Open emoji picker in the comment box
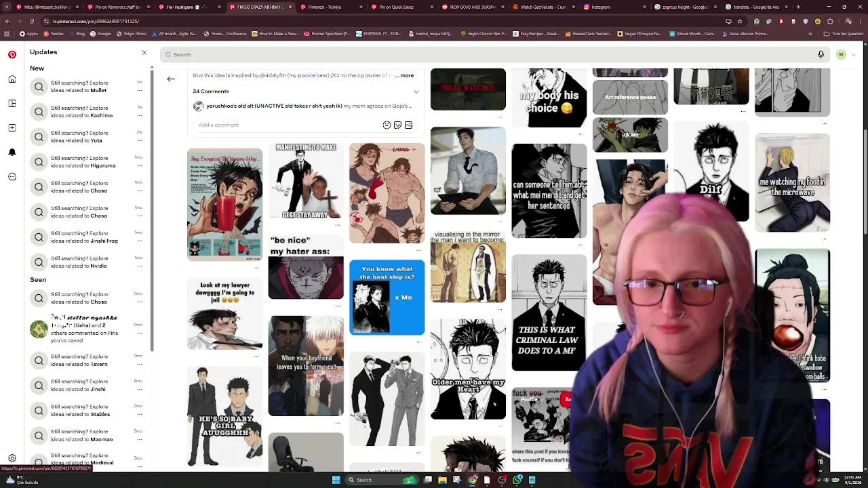 (x=387, y=125)
